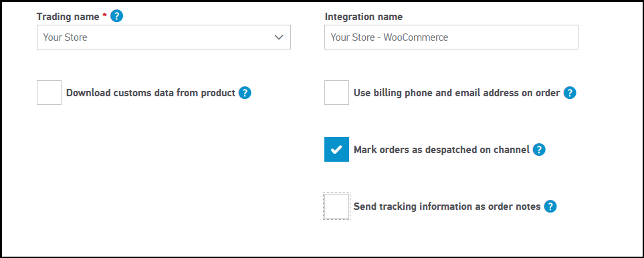Click the 'Integration name' field label
644x258 pixels.
tap(364, 17)
